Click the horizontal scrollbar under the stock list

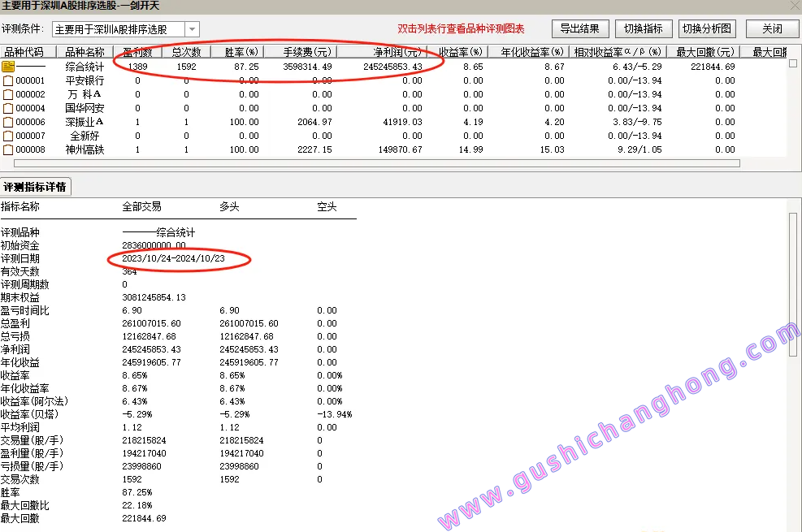[377, 163]
